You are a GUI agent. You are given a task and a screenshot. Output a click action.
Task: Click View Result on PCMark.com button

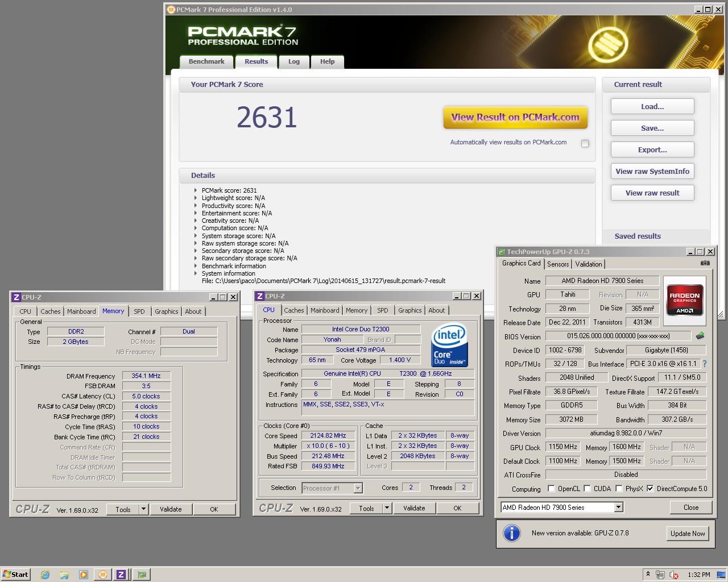tap(515, 118)
